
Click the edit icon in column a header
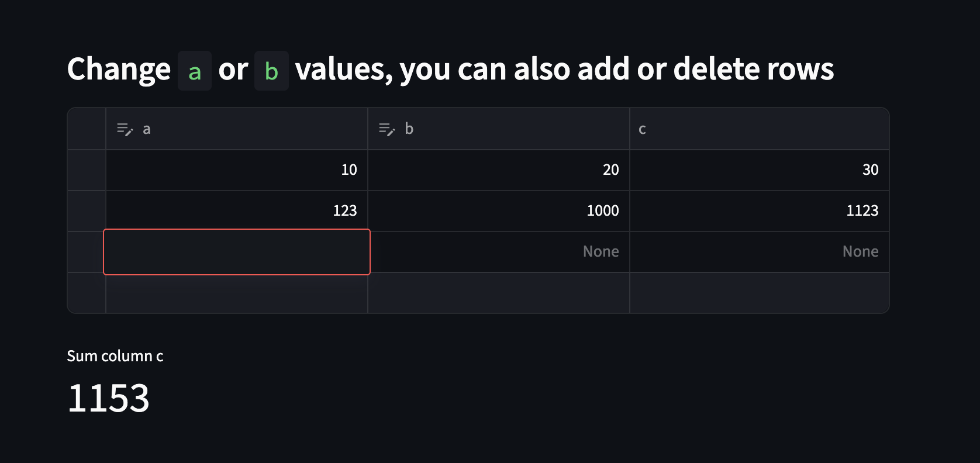125,129
